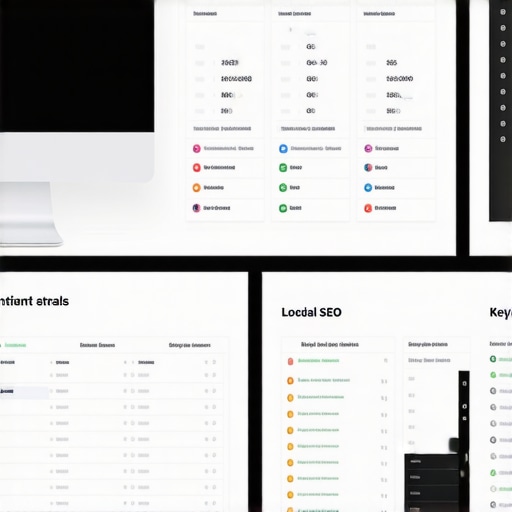Viewport: 512px width, 512px height.
Task: Click the "ntient atrals" heading
Action: 34,301
